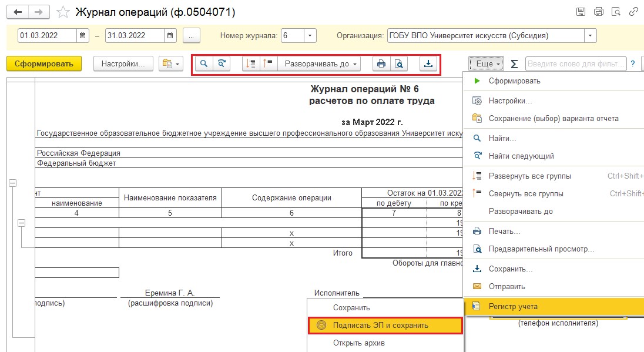
Task: Copy link using chain icon at top right
Action: click(633, 12)
